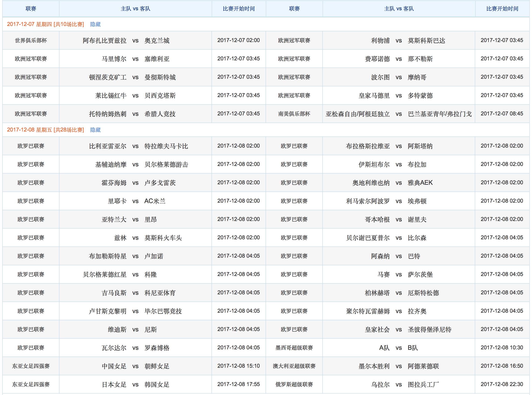Click home team 马里博尔
532x395 pixels.
coord(114,59)
